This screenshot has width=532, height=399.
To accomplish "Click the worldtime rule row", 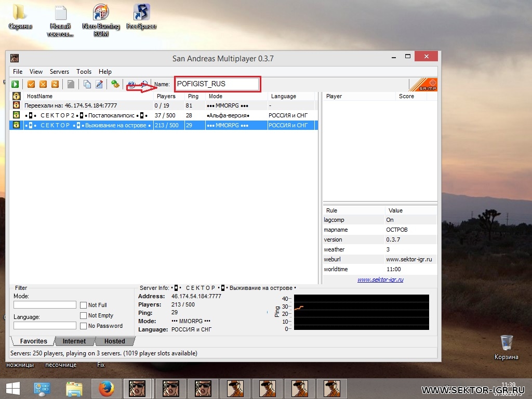I will (x=380, y=269).
